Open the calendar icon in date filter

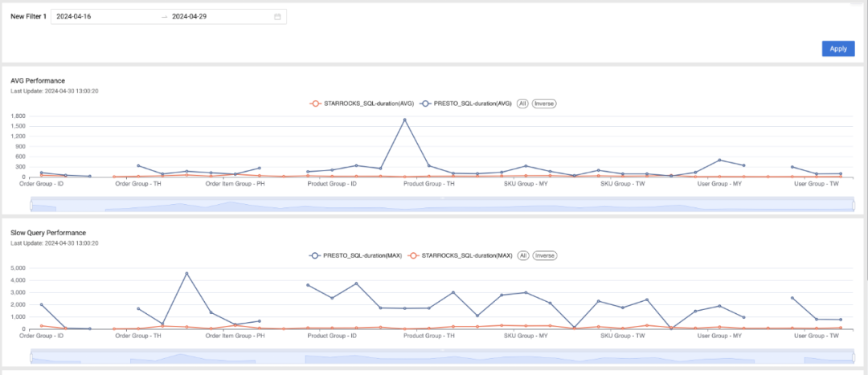pyautogui.click(x=277, y=17)
